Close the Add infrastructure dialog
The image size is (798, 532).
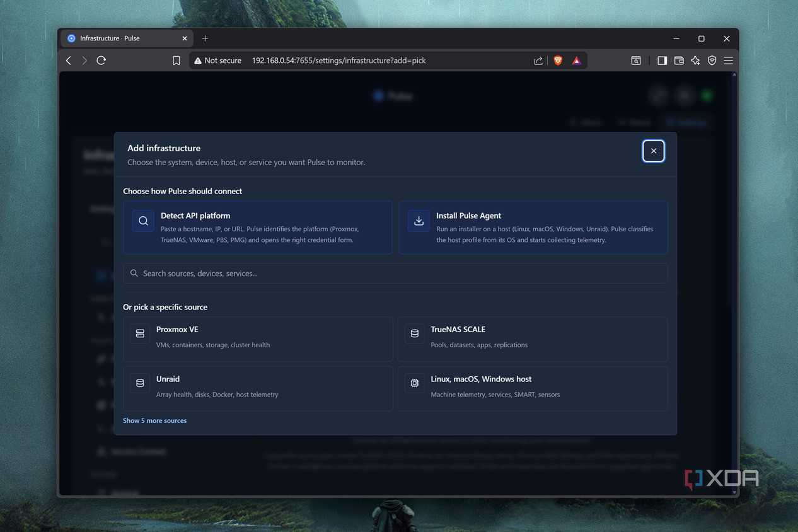point(654,151)
